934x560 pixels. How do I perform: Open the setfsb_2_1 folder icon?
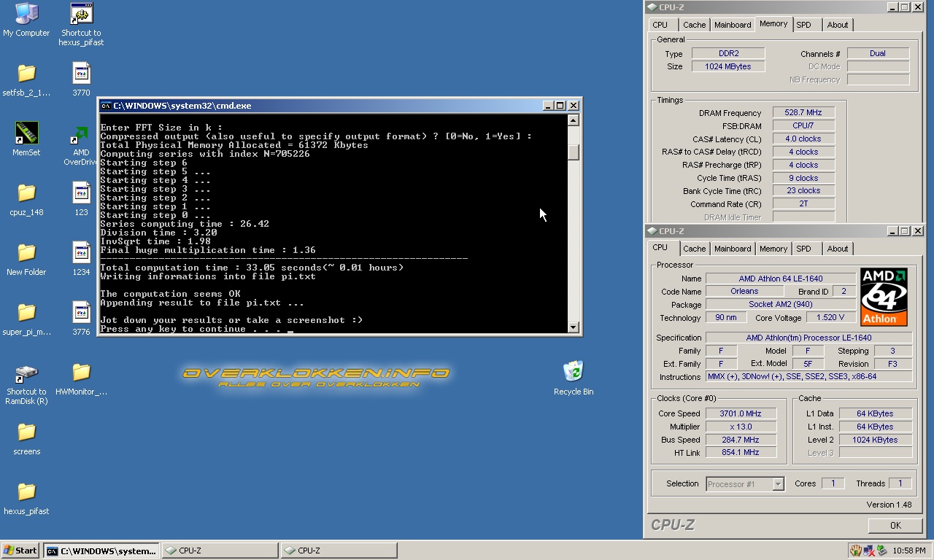pos(26,73)
